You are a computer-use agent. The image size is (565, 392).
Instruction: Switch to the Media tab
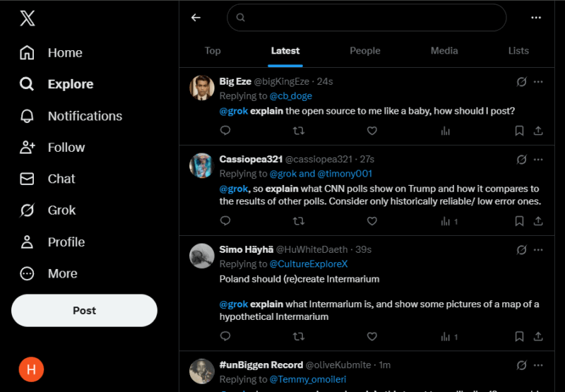pos(444,51)
